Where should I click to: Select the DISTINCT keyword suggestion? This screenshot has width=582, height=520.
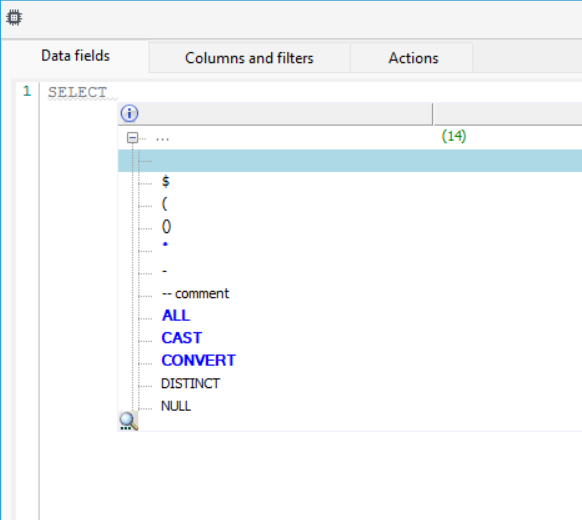[x=190, y=383]
